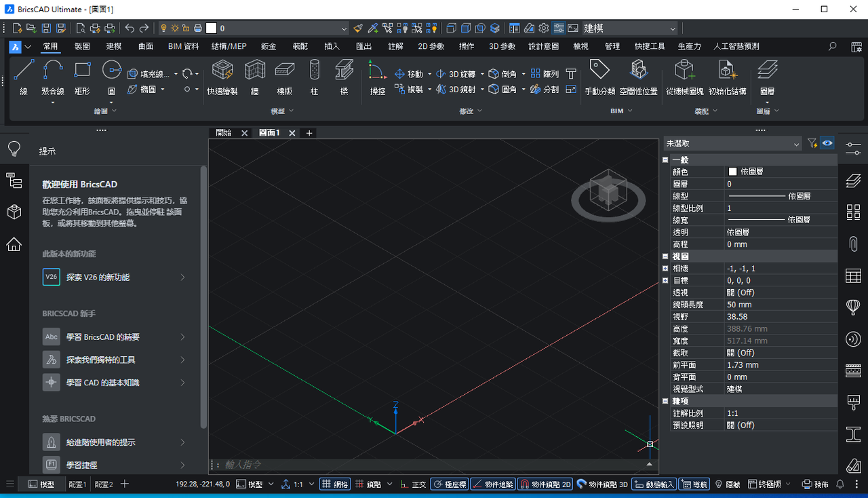Viewport: 868px width, 498px height.
Task: Toggle 物件鎖點 3D entity snap
Action: [x=602, y=484]
